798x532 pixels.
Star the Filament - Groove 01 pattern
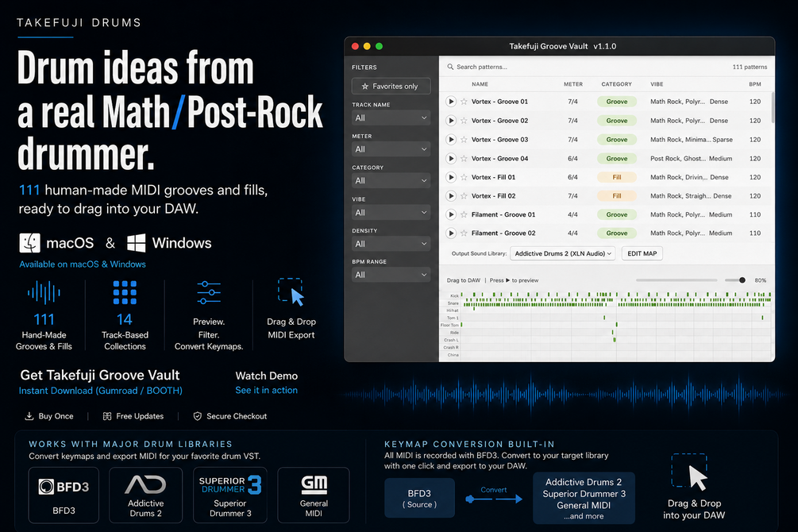pyautogui.click(x=464, y=215)
